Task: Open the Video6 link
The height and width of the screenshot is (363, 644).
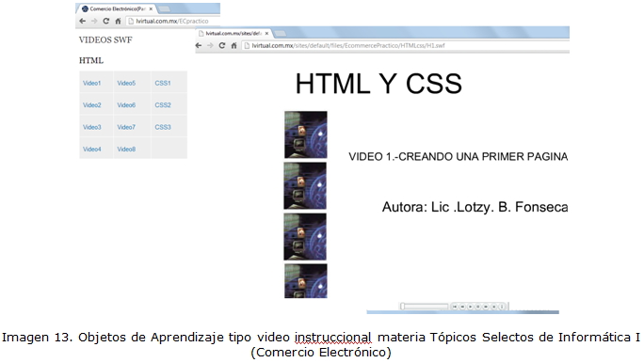Action: pyautogui.click(x=126, y=105)
